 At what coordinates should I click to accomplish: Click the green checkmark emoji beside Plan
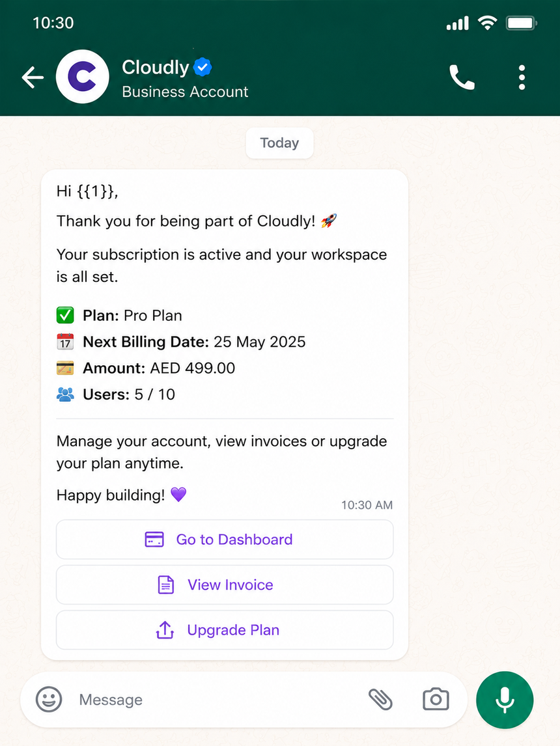pos(65,315)
